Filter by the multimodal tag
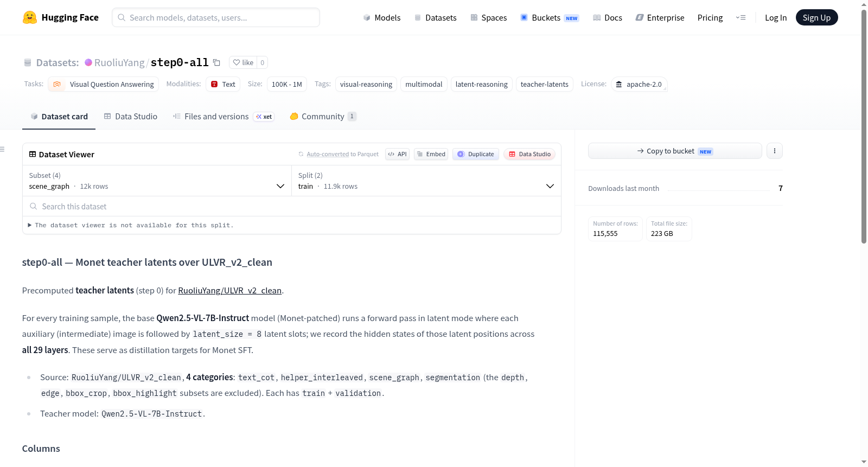868x467 pixels. tap(424, 84)
